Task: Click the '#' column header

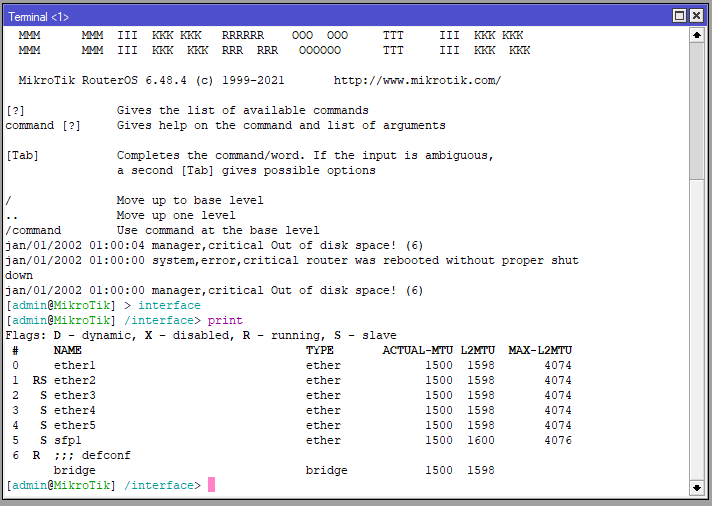Action: [15, 350]
